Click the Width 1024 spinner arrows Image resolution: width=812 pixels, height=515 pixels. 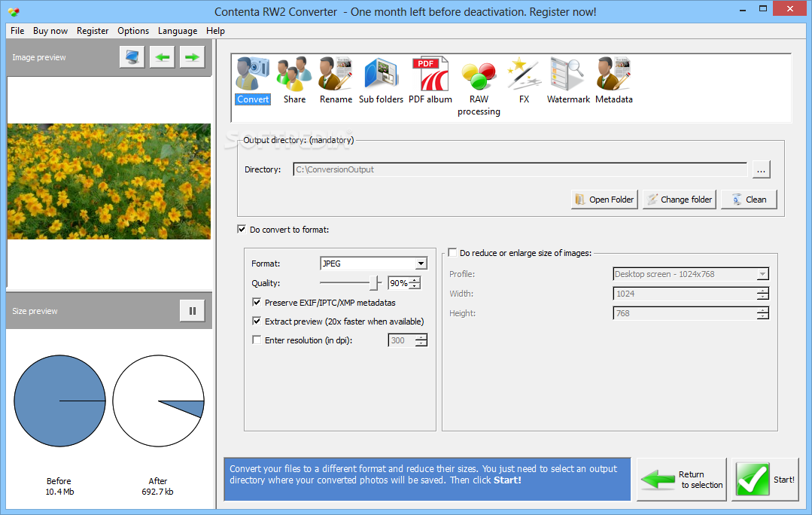coord(763,294)
